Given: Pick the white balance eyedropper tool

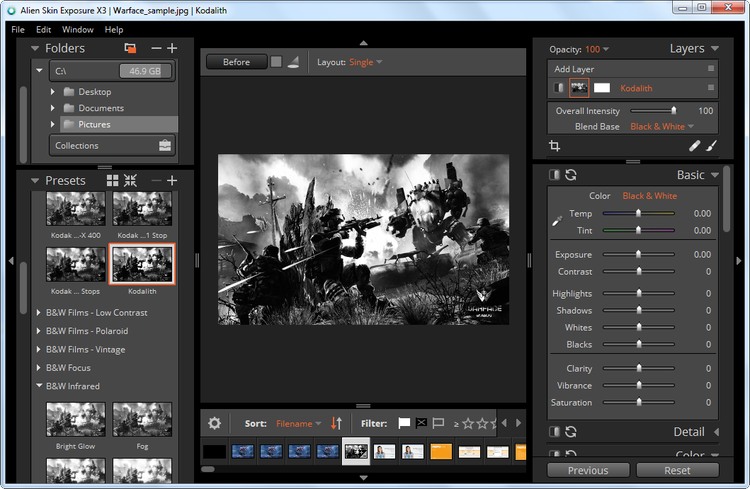Looking at the screenshot, I should click(x=556, y=220).
